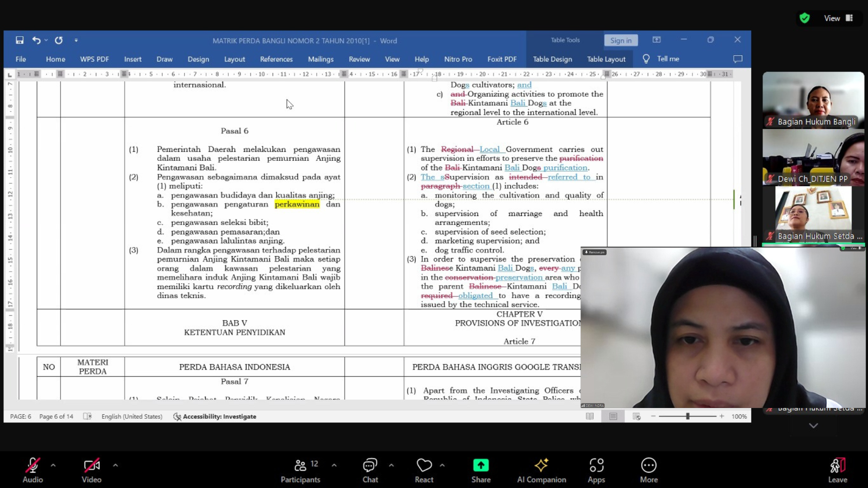Open the Help tab

[422, 59]
